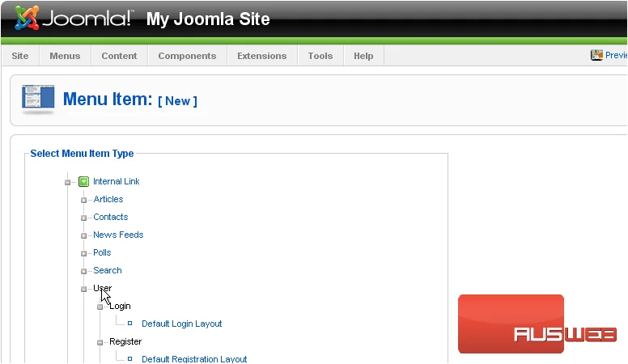Select the News Feeds menu item type
The width and height of the screenshot is (628, 364).
[118, 235]
